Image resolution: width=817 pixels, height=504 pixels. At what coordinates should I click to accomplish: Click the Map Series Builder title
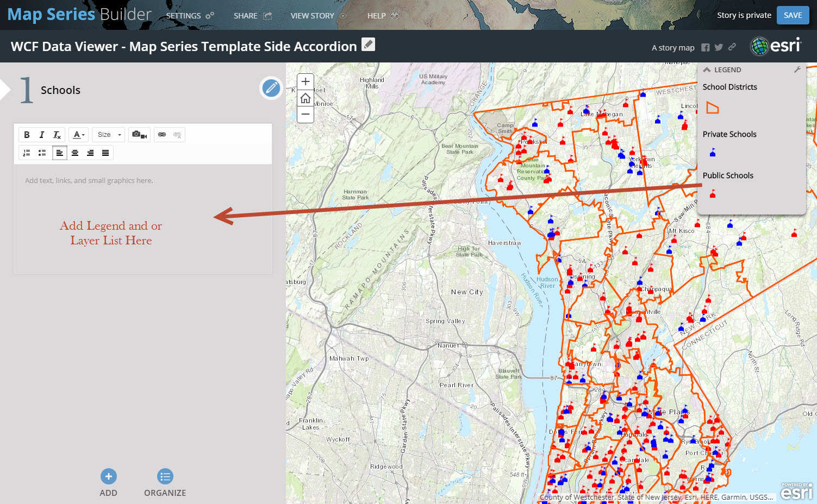79,15
